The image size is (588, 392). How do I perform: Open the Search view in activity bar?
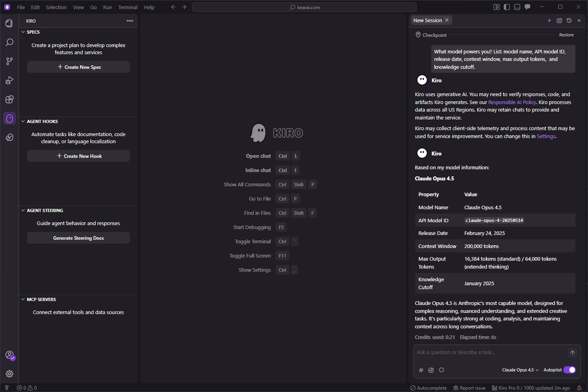coord(10,42)
